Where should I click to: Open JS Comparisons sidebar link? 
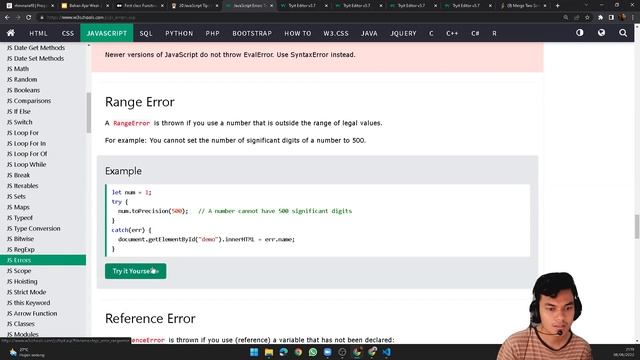pos(29,101)
